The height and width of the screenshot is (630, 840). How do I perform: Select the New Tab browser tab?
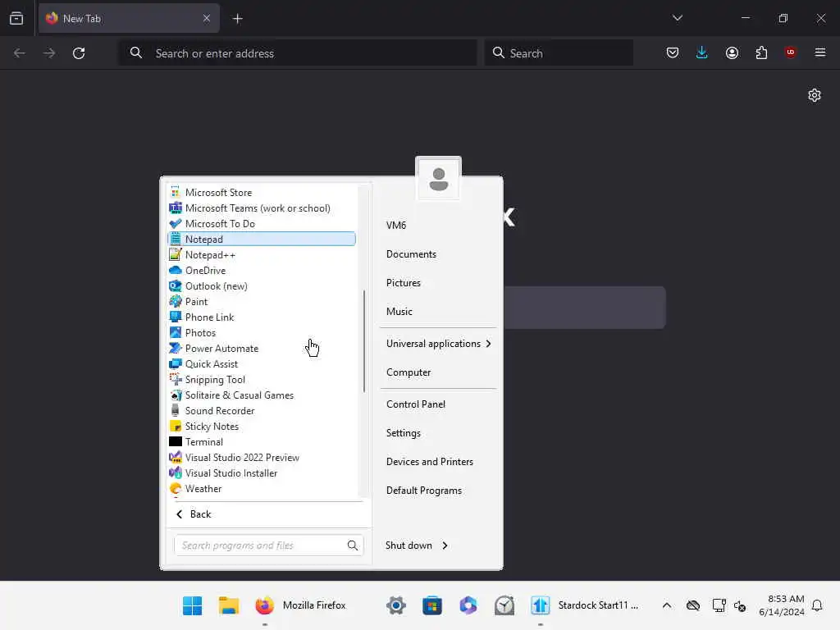pyautogui.click(x=129, y=18)
